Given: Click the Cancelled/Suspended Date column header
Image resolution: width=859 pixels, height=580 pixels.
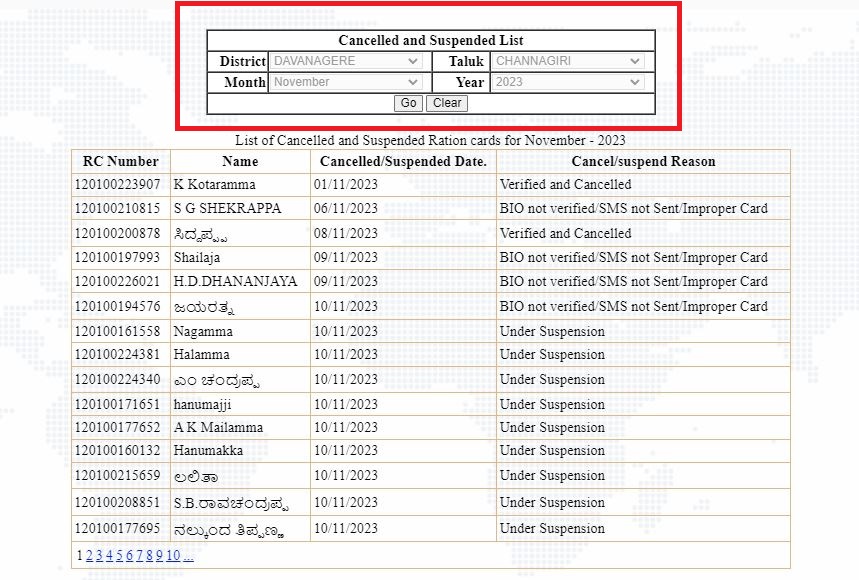Looking at the screenshot, I should [x=403, y=162].
